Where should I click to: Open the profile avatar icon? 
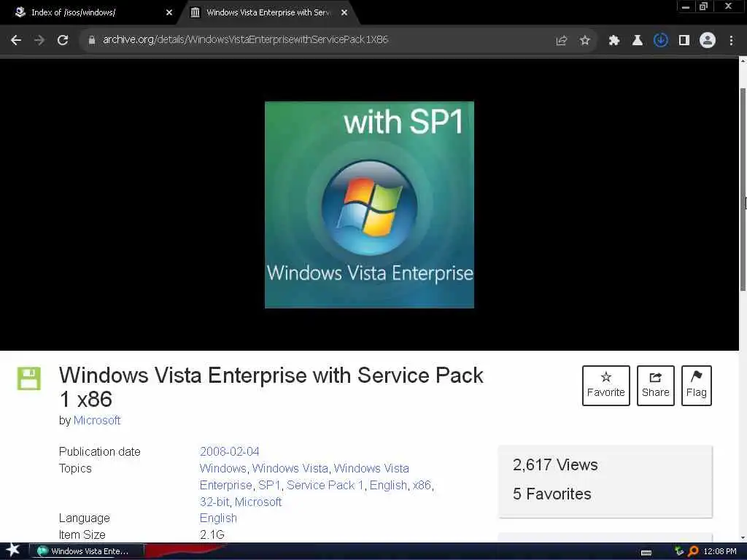click(x=708, y=41)
